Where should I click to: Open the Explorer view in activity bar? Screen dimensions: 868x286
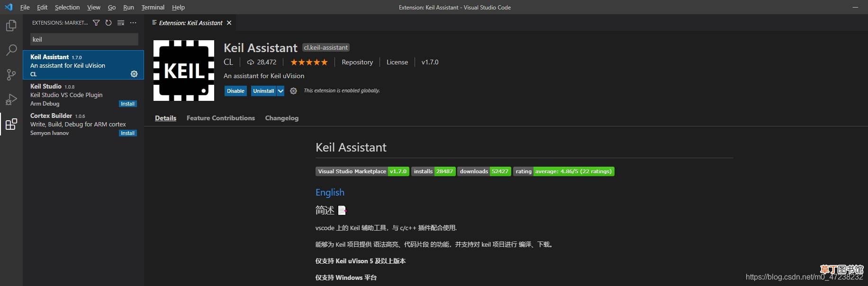(x=11, y=25)
